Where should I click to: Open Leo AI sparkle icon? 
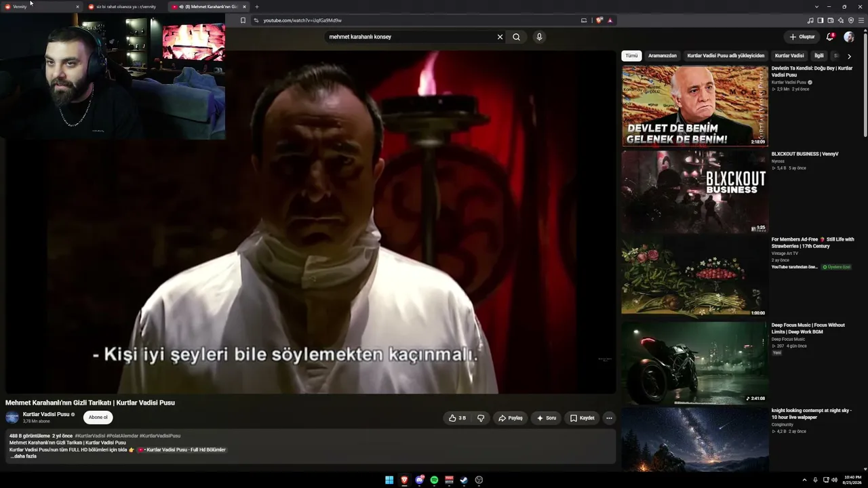pos(841,20)
